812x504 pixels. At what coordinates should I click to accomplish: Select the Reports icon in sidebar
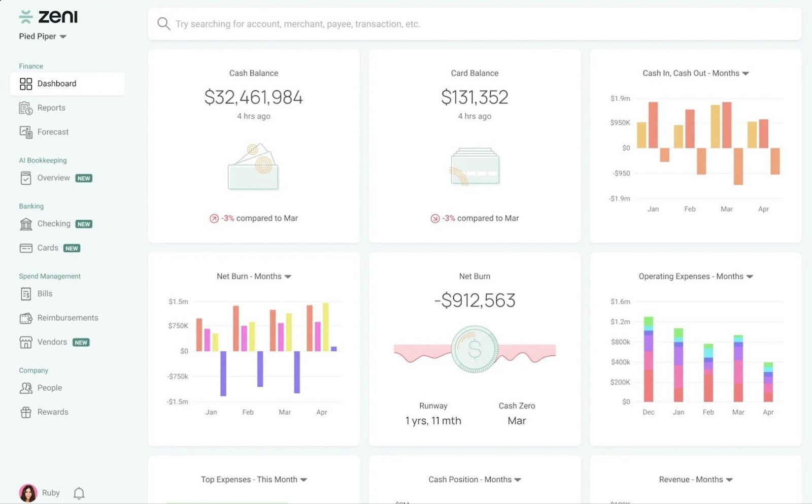pyautogui.click(x=26, y=108)
